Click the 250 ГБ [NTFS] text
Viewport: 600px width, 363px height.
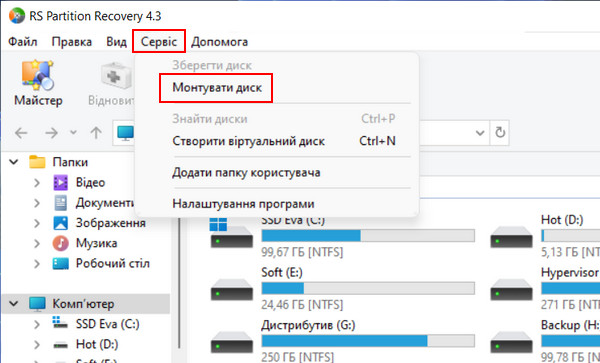pos(298,357)
